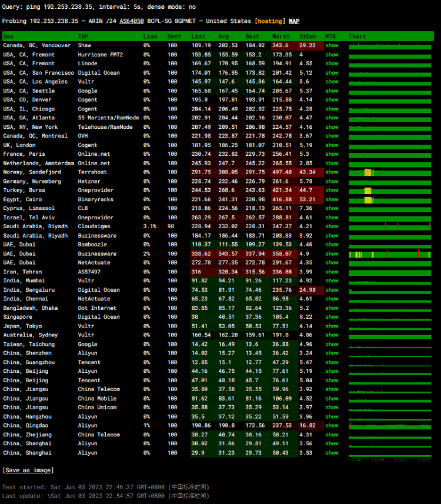The height and width of the screenshot is (504, 441).
Task: Click the Query ping command line
Action: [99, 6]
